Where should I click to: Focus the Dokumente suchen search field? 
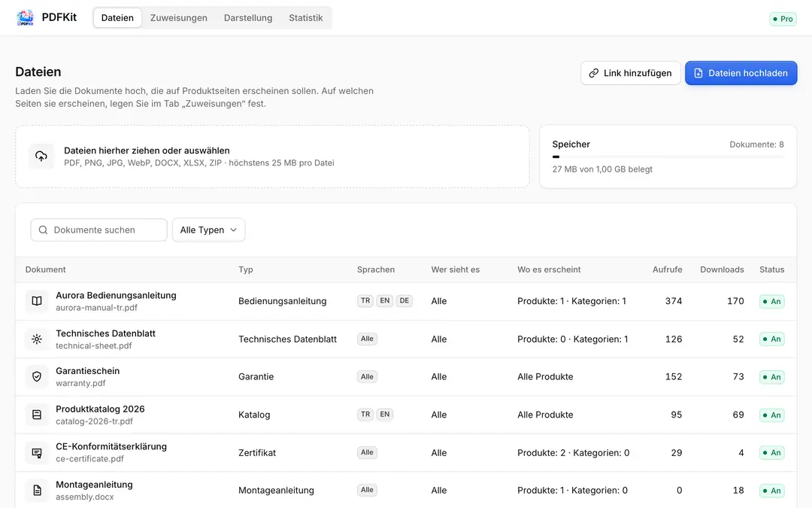pyautogui.click(x=99, y=230)
